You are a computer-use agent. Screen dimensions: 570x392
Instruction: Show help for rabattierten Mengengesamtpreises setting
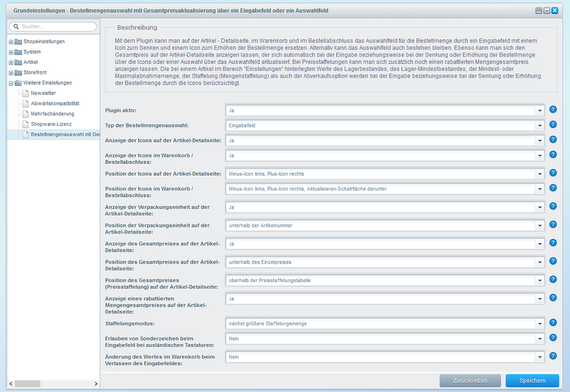point(553,297)
